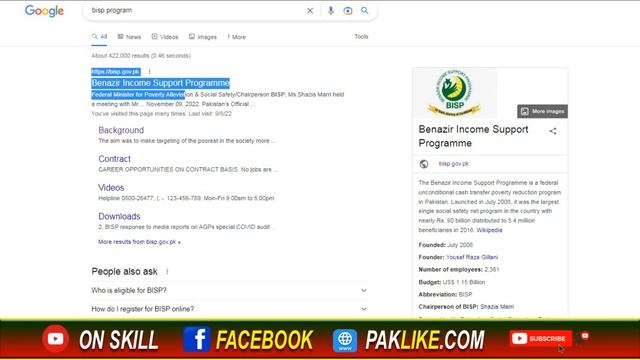Click the https://bisp.gov.pk result URL
Viewport: 640px width, 360px height.
pyautogui.click(x=116, y=71)
